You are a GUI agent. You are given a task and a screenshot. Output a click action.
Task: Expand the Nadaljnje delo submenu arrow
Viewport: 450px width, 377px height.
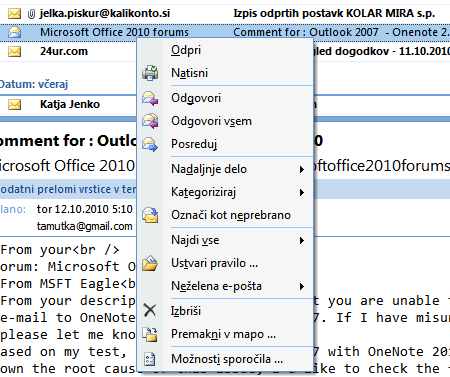pyautogui.click(x=302, y=170)
